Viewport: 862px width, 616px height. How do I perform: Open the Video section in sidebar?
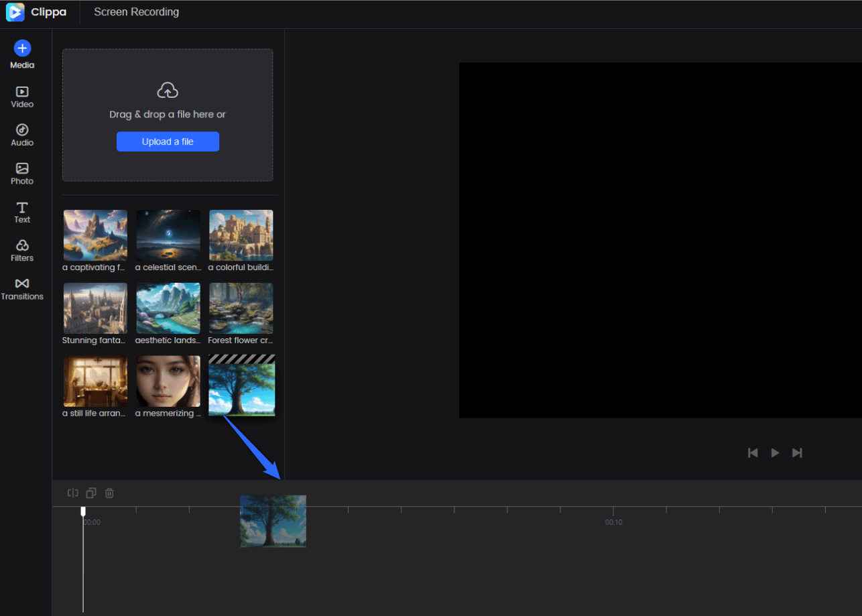[22, 97]
